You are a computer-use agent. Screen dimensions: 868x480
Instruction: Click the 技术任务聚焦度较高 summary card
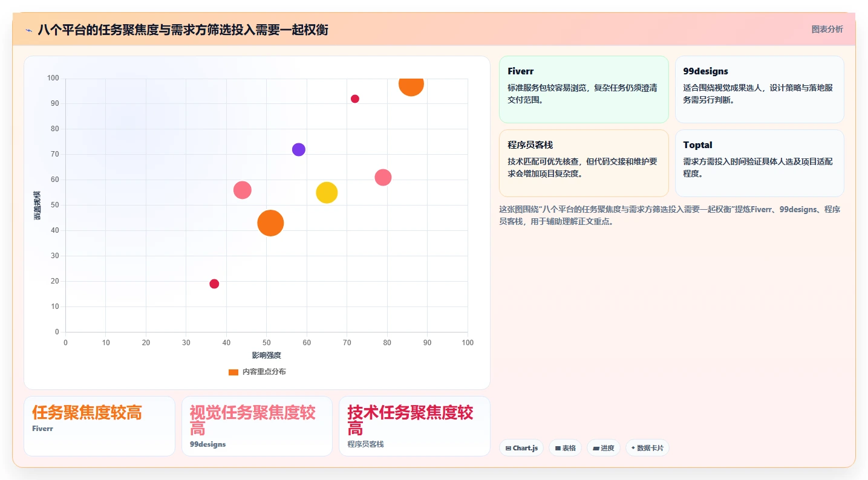(414, 426)
